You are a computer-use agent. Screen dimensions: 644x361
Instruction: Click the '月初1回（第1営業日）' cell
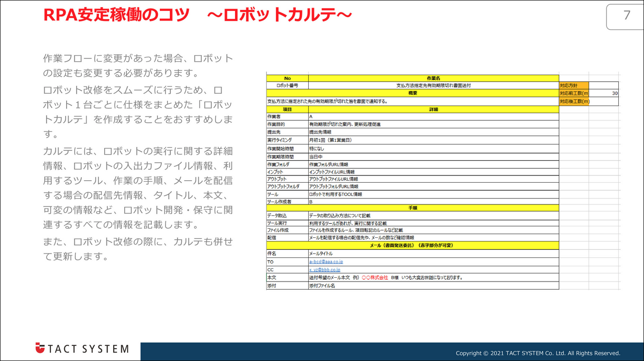[x=434, y=140]
